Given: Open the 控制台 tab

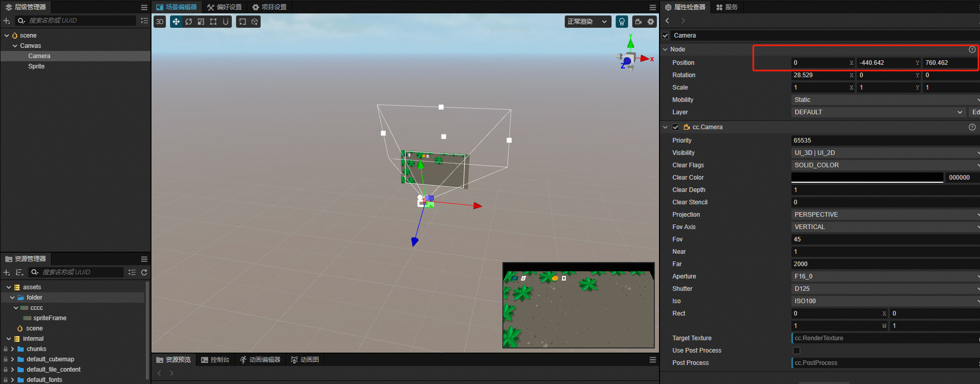Looking at the screenshot, I should point(215,360).
